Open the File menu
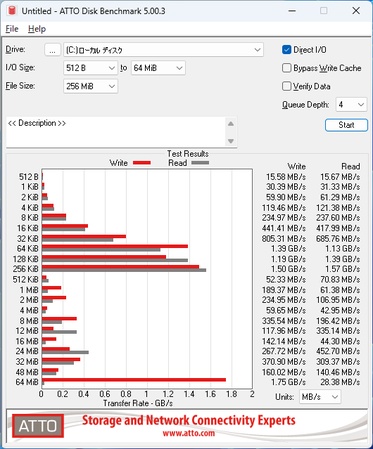Image resolution: width=373 pixels, height=449 pixels. 12,29
